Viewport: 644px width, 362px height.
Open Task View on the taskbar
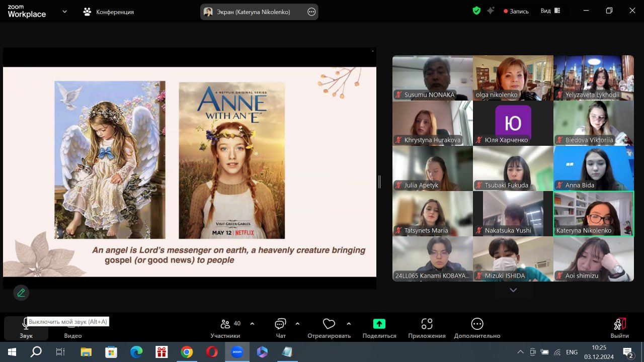pos(60,352)
